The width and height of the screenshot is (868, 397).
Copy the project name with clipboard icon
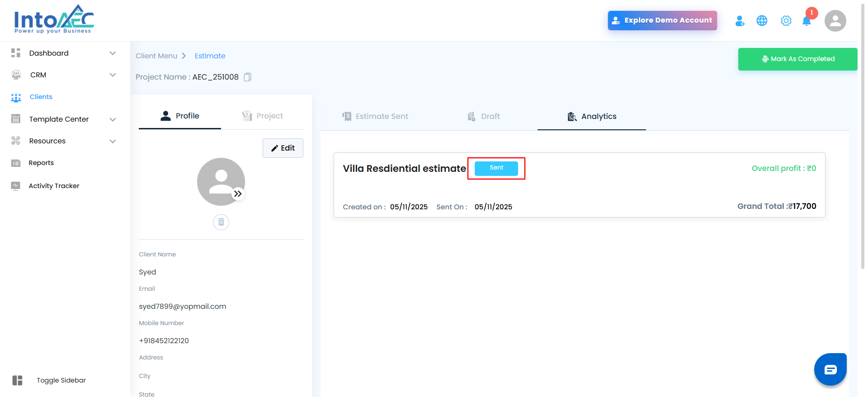[x=247, y=77]
